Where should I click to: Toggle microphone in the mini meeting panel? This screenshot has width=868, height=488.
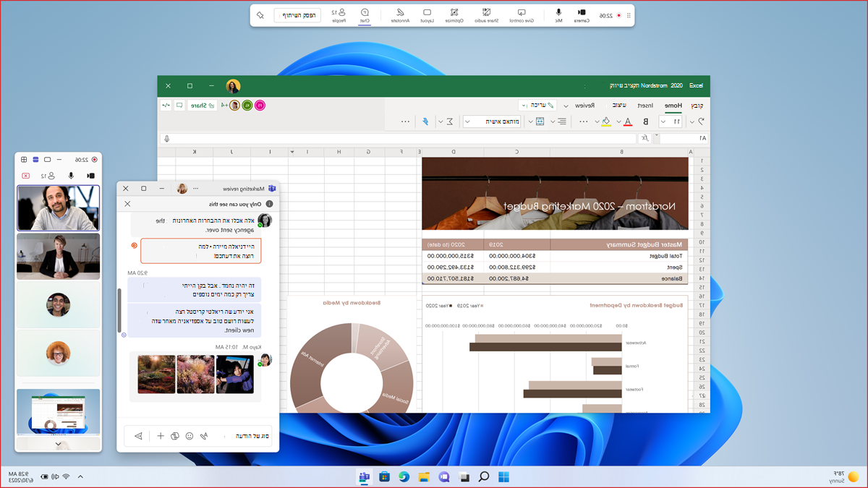[x=71, y=176]
